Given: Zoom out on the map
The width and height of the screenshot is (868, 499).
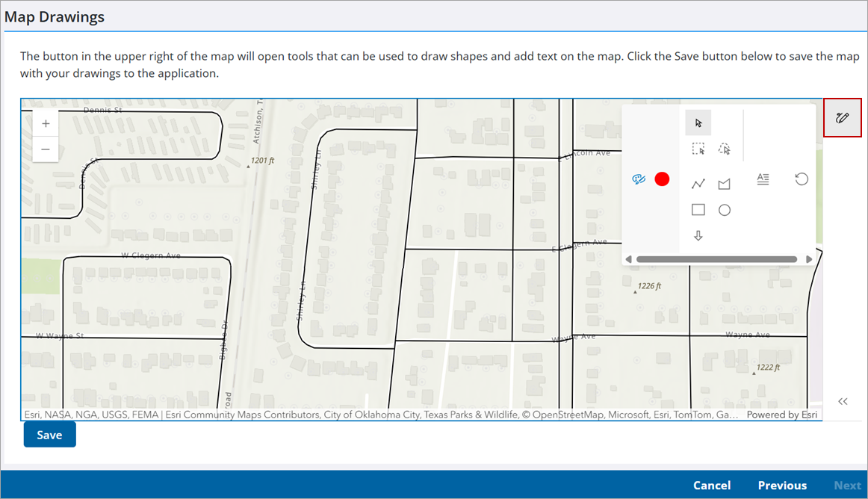Looking at the screenshot, I should pos(46,149).
